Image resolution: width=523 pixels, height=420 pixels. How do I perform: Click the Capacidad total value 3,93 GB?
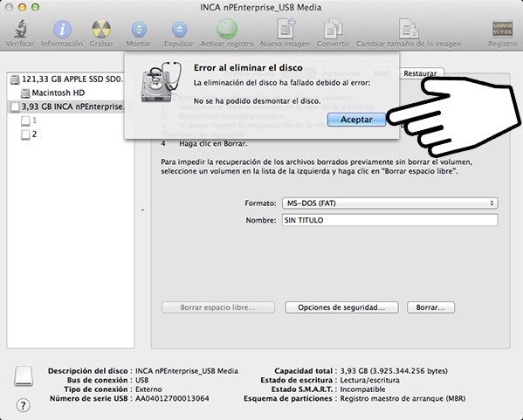pos(394,371)
